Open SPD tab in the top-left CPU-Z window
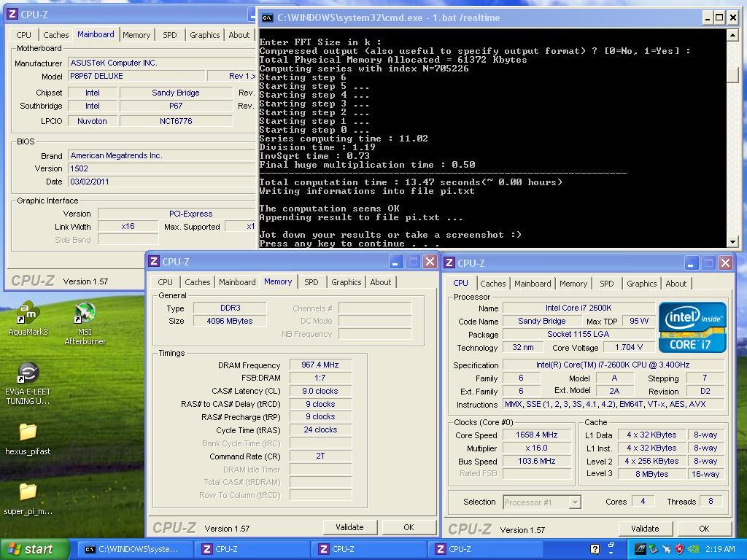This screenshot has width=747, height=560. (x=169, y=35)
